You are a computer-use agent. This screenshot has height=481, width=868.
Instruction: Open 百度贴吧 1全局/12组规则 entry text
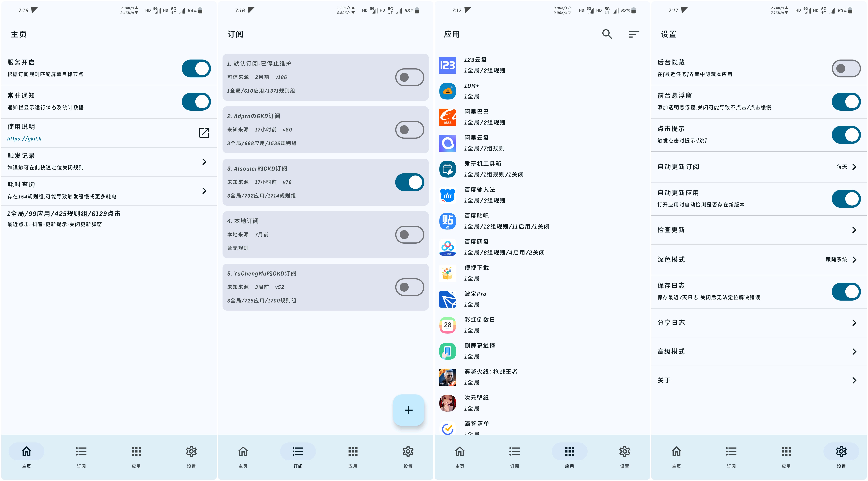506,227
